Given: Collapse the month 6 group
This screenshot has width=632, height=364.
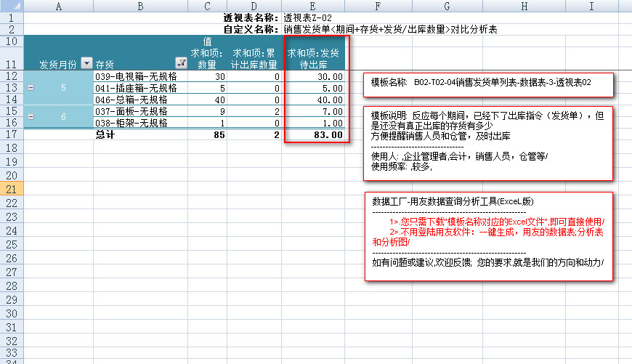Looking at the screenshot, I should (x=31, y=116).
